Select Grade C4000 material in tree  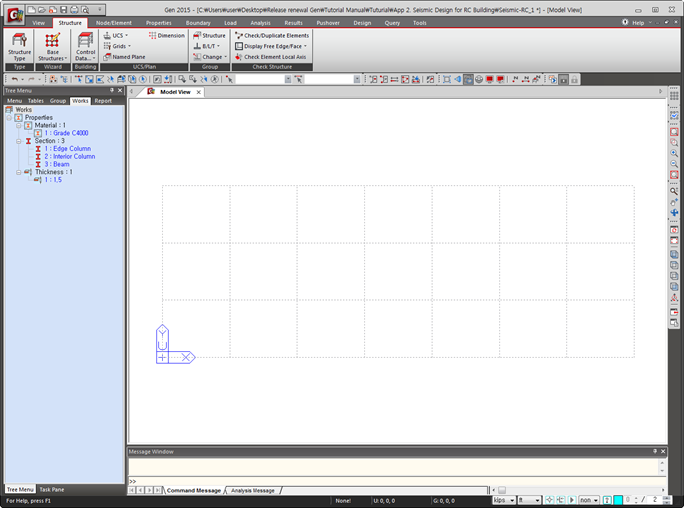pos(65,133)
